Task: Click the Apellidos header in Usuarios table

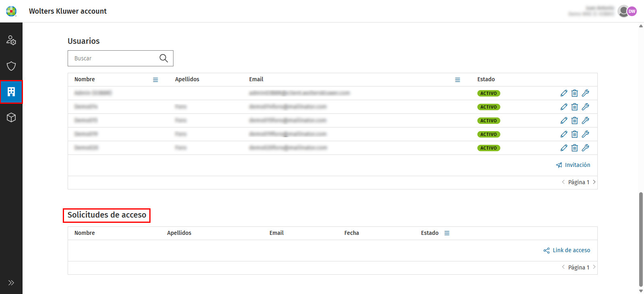Action: (x=187, y=80)
